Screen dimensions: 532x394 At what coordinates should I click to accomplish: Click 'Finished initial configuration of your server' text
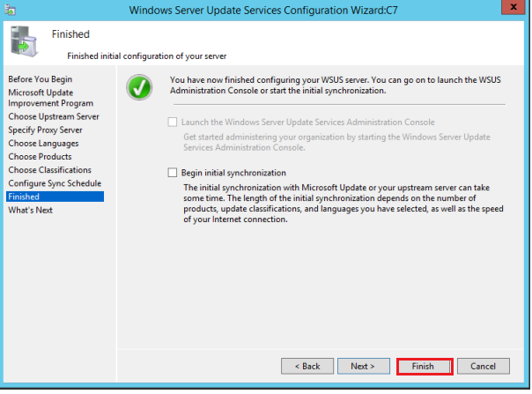point(146,56)
